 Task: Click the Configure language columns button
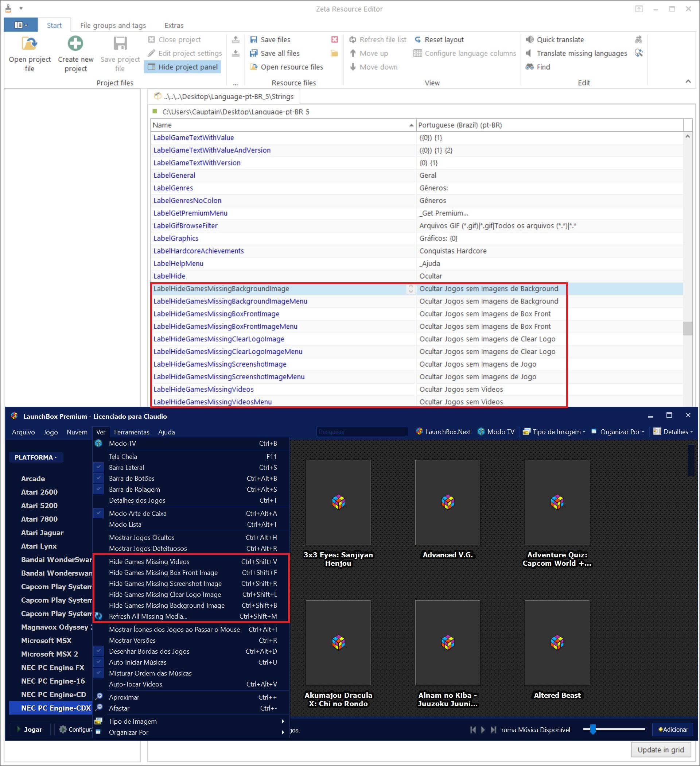pos(465,53)
